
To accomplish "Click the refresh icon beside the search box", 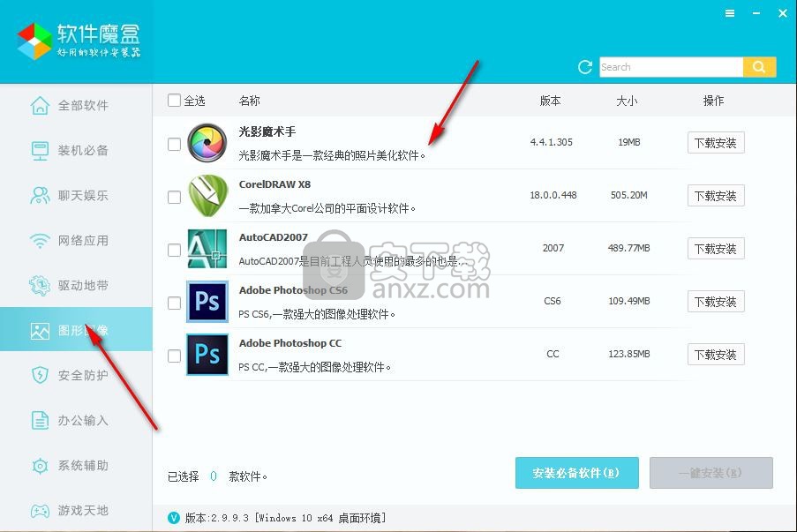I will (x=585, y=67).
